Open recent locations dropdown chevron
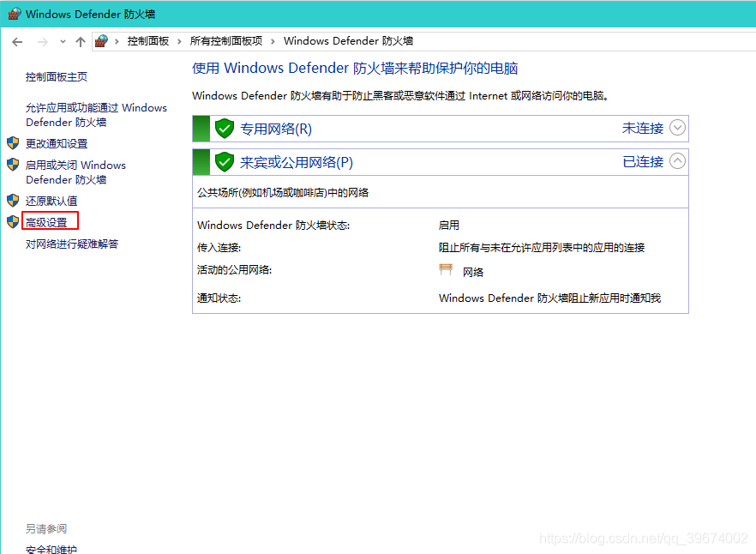The width and height of the screenshot is (756, 554). tap(63, 42)
